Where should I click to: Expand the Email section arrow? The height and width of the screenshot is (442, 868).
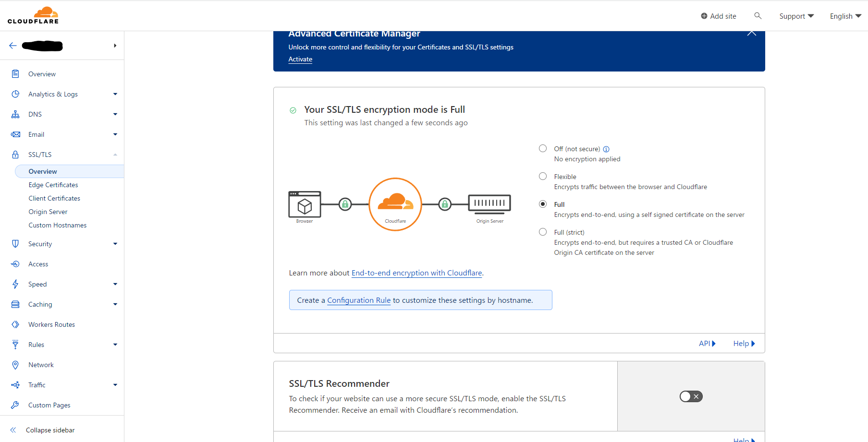pyautogui.click(x=115, y=134)
